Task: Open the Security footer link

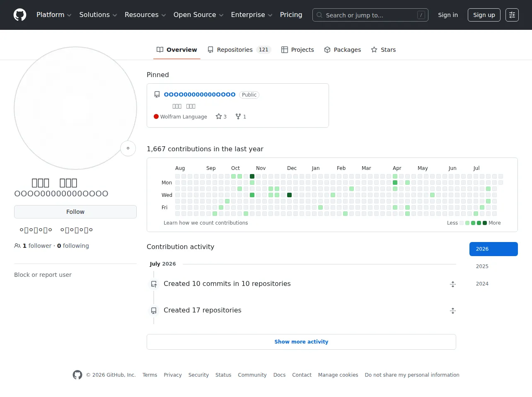Action: [198, 375]
